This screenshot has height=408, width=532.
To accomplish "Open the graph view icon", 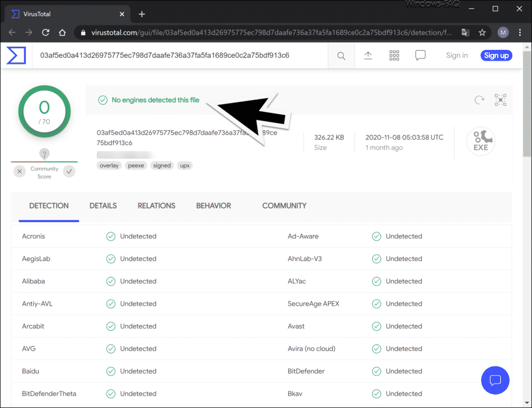I will pos(500,100).
